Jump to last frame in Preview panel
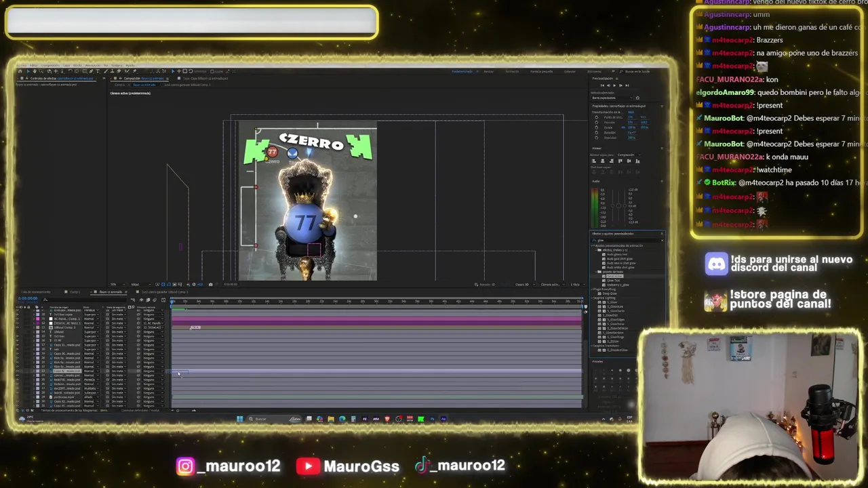This screenshot has height=488, width=868. (627, 85)
